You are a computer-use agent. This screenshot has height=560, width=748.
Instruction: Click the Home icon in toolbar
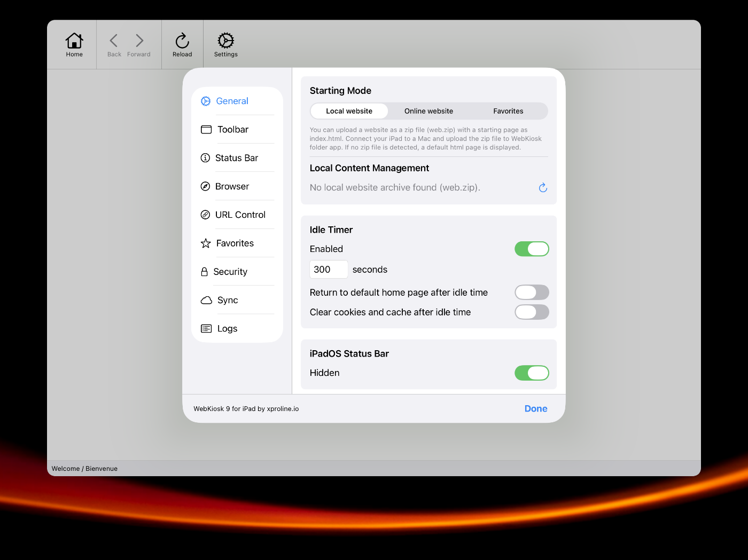point(74,41)
